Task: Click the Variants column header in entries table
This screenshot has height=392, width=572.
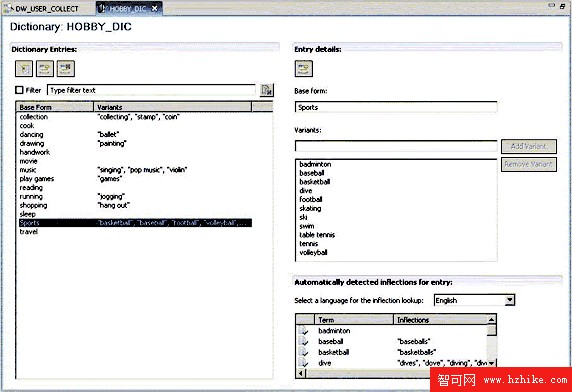Action: pyautogui.click(x=173, y=107)
